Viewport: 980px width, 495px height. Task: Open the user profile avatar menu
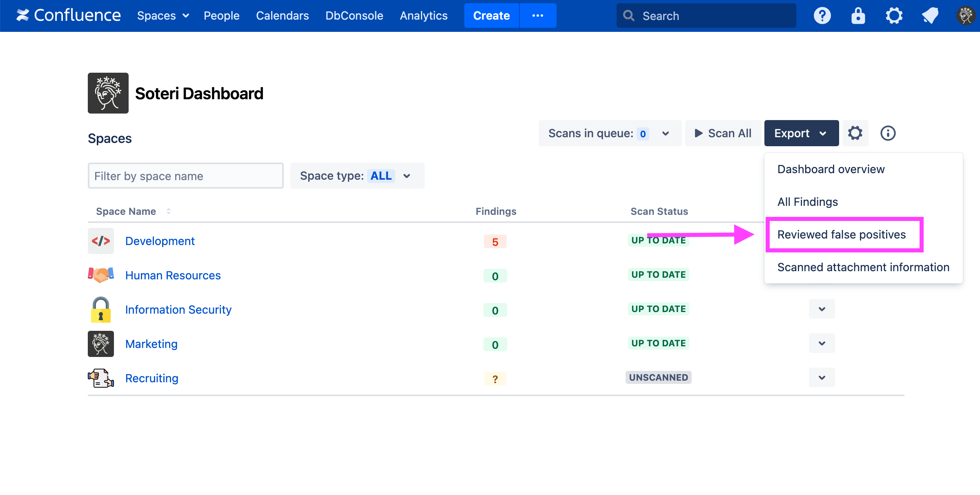tap(966, 16)
